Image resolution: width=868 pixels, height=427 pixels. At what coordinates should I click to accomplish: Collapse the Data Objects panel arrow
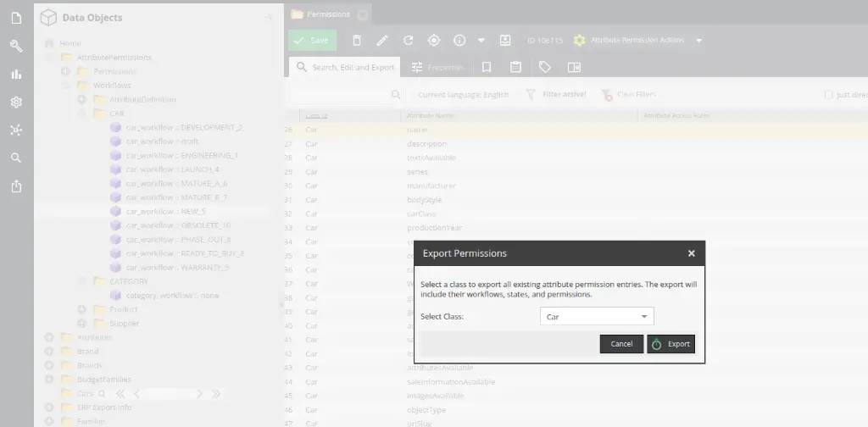tap(269, 17)
